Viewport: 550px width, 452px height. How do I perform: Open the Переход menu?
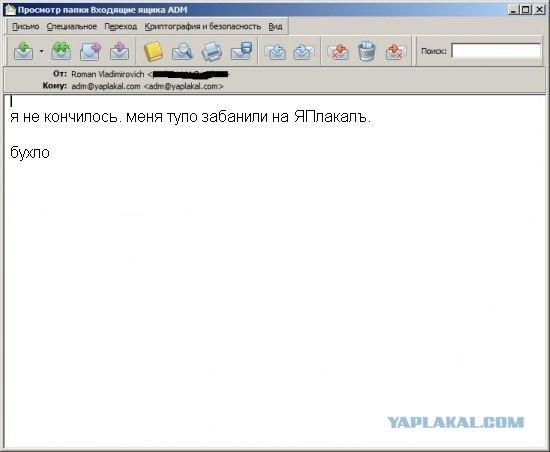point(121,27)
